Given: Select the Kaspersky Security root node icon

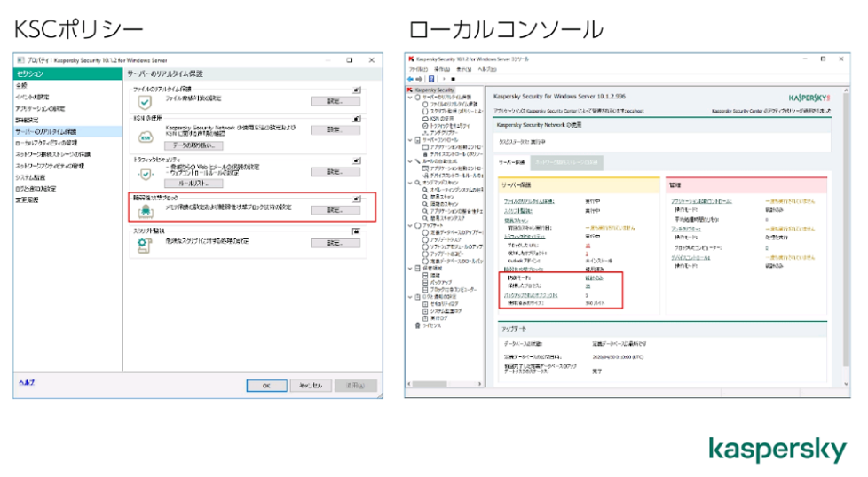Looking at the screenshot, I should point(410,90).
